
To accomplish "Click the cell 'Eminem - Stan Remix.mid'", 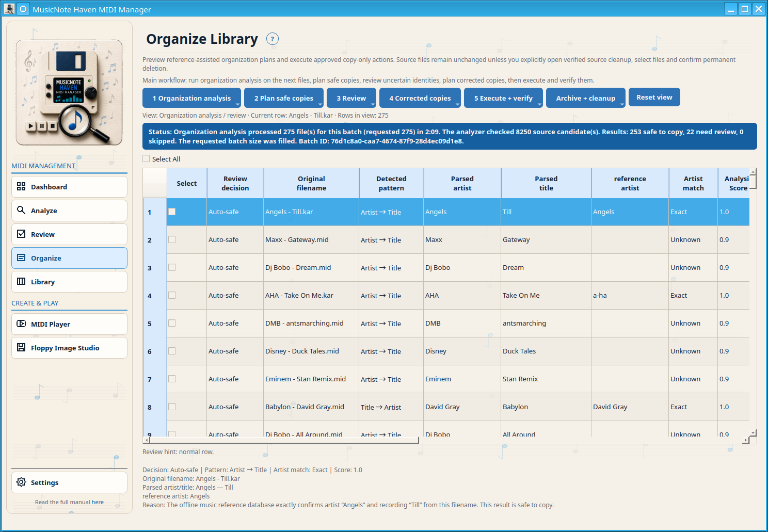I will [311, 379].
